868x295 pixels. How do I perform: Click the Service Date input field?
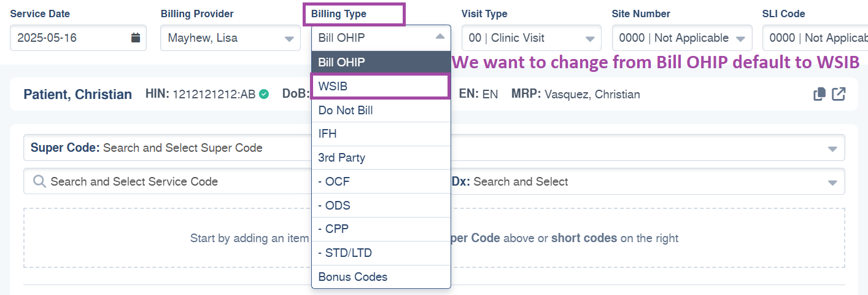coord(78,37)
